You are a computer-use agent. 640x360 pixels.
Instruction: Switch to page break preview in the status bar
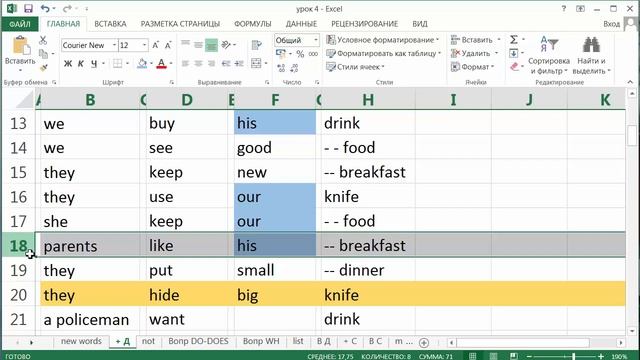513,356
